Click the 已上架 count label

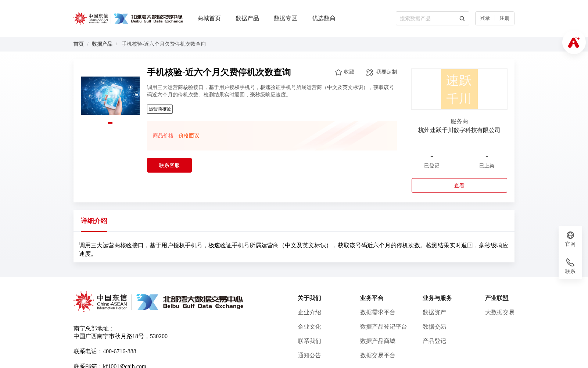(487, 166)
